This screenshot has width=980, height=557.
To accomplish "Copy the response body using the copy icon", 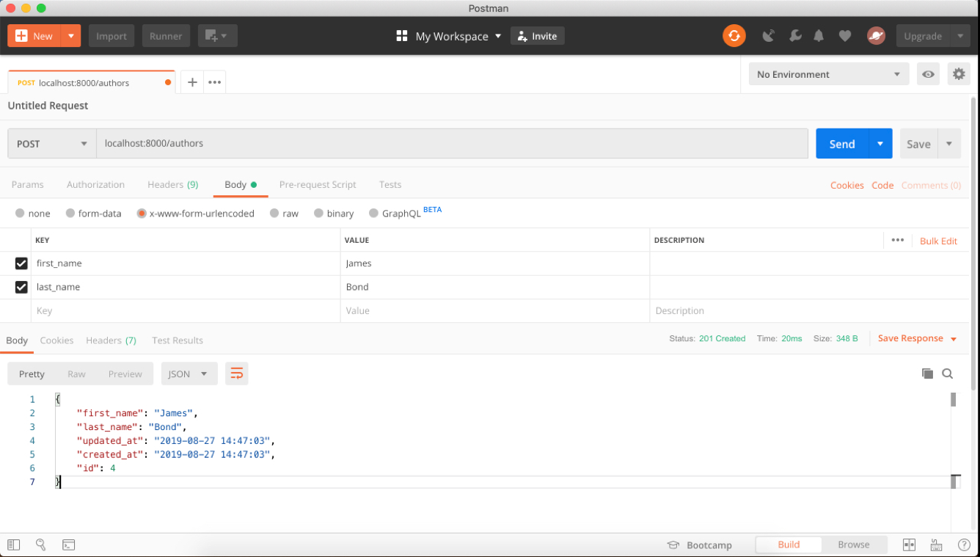I will pos(927,373).
